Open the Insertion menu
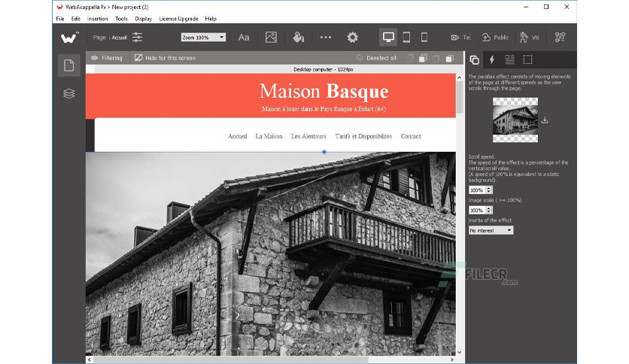 click(98, 19)
